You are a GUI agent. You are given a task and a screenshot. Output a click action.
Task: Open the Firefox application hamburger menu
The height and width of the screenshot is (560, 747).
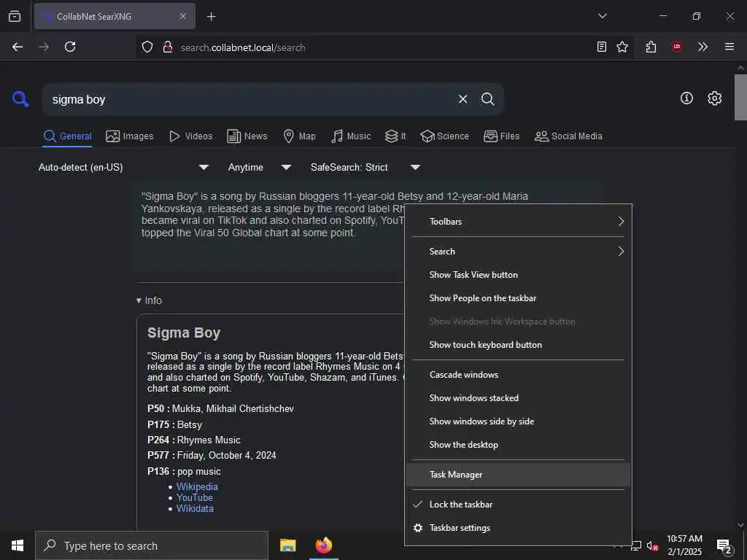[x=729, y=47]
